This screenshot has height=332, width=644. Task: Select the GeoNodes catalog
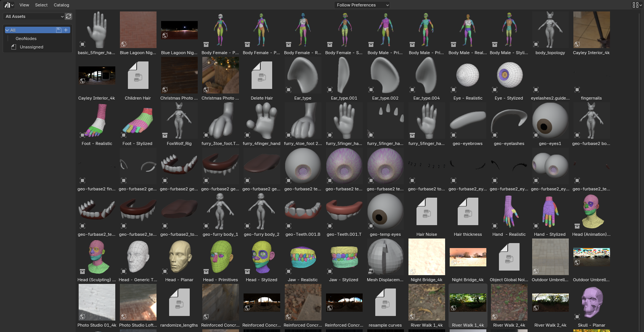point(26,39)
